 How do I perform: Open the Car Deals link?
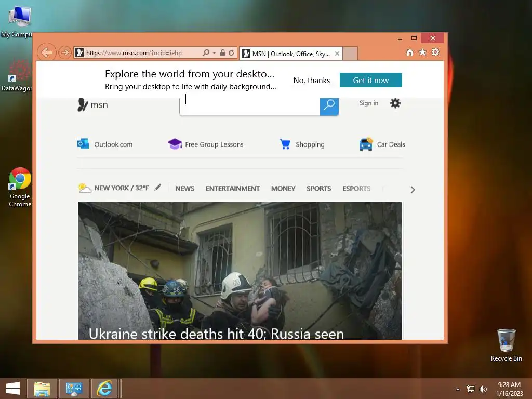point(391,144)
